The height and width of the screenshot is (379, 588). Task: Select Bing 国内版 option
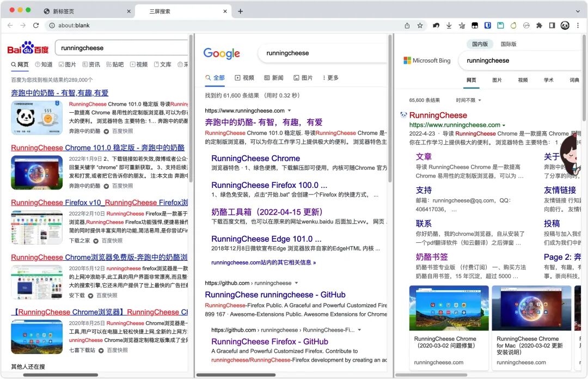[480, 44]
